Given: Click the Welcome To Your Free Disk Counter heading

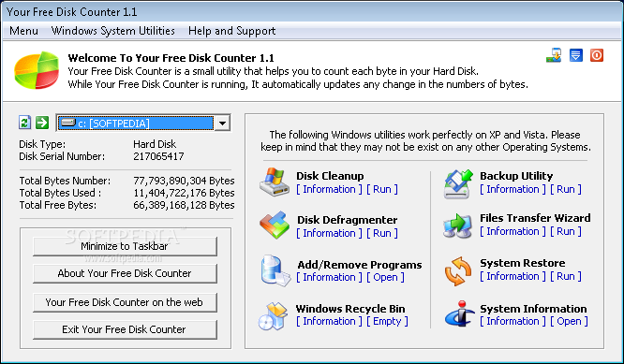Looking at the screenshot, I should 171,58.
